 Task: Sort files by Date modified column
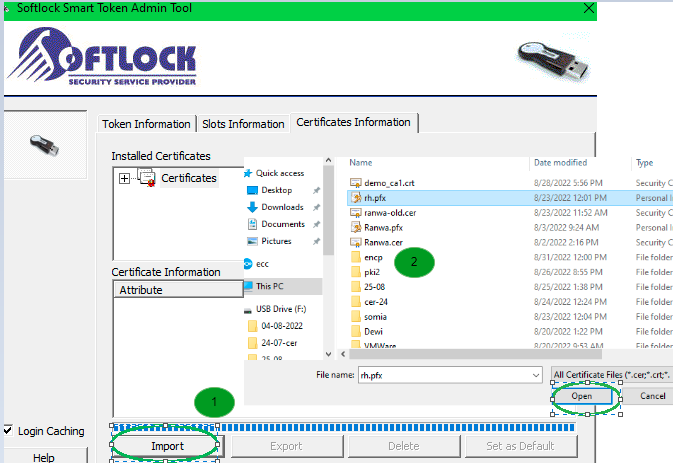coord(562,162)
